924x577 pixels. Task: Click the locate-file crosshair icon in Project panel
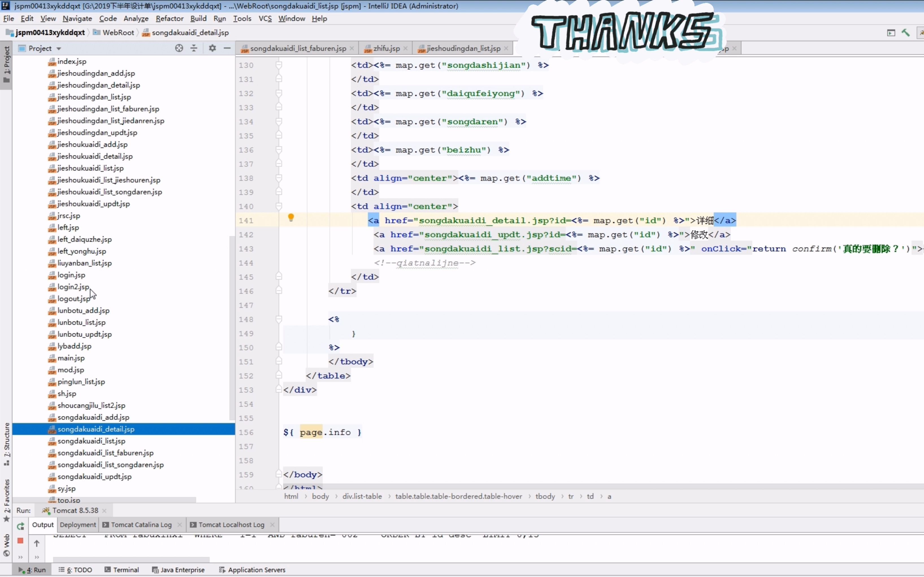pyautogui.click(x=179, y=48)
